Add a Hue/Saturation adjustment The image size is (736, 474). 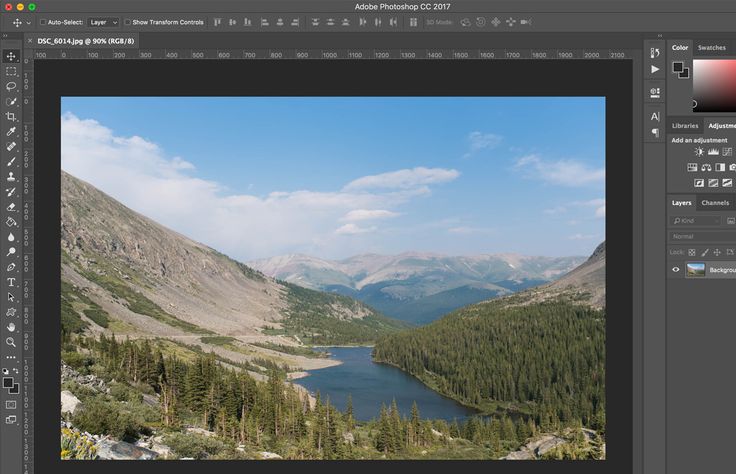[692, 167]
